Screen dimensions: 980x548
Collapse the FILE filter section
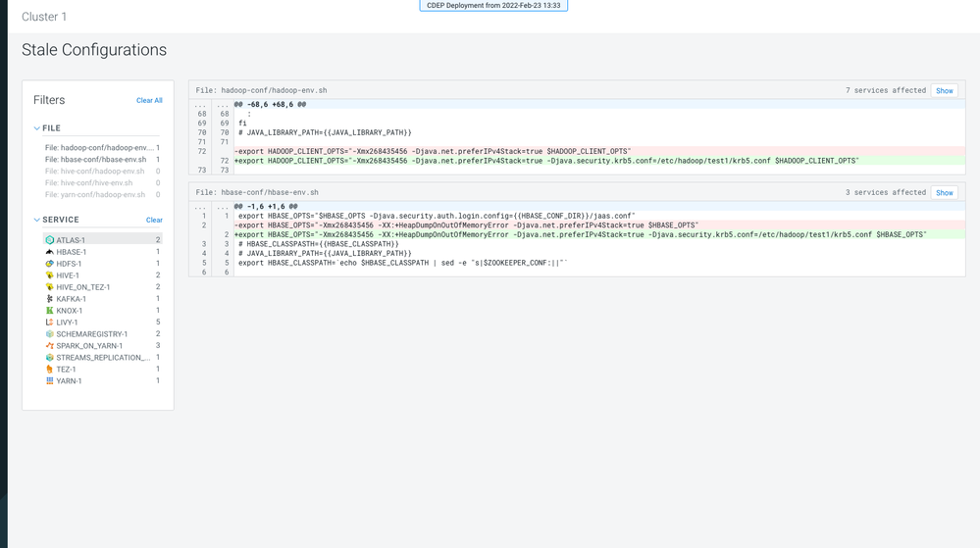(37, 128)
